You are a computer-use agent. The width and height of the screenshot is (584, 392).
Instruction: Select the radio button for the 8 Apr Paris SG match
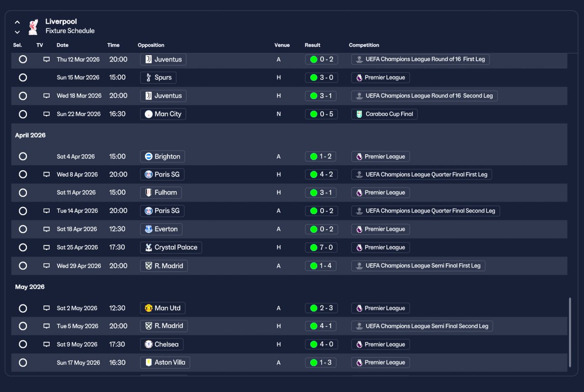tap(23, 174)
